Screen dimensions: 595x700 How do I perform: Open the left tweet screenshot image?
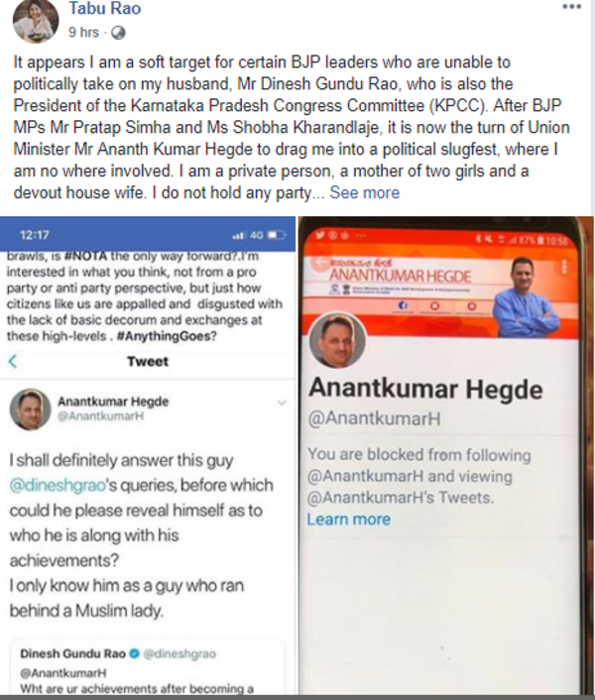tap(148, 456)
